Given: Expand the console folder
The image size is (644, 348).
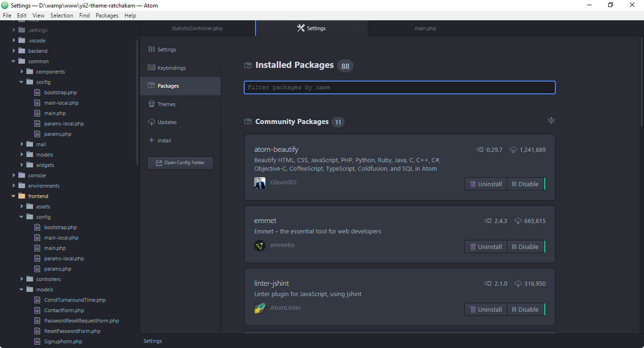Looking at the screenshot, I should pyautogui.click(x=14, y=175).
